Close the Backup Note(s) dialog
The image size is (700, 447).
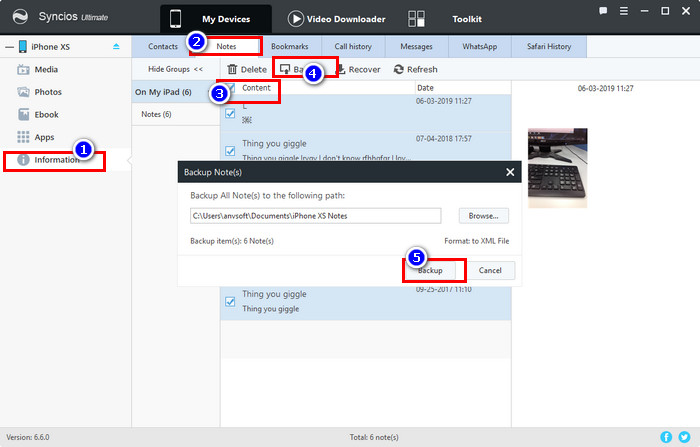(x=510, y=172)
